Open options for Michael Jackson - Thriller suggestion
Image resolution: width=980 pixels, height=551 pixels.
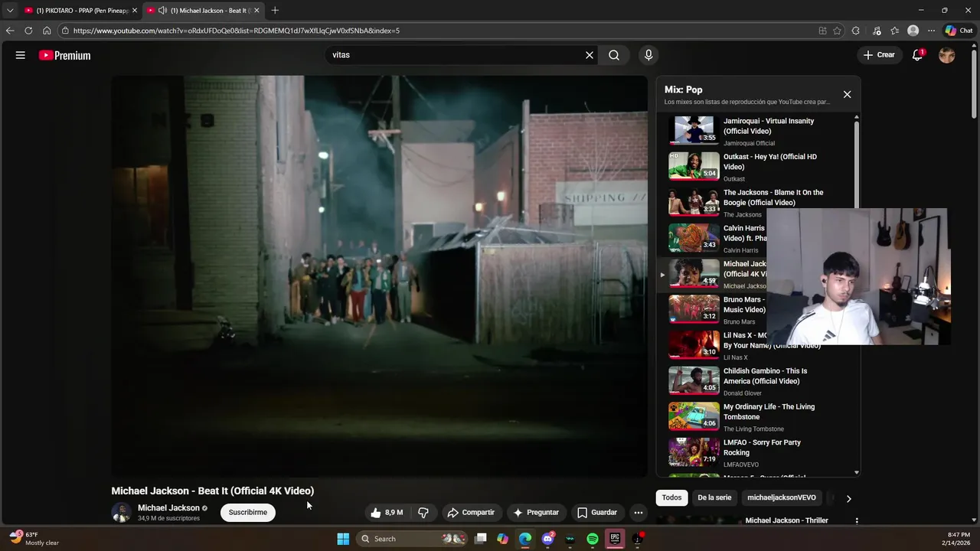click(x=857, y=521)
